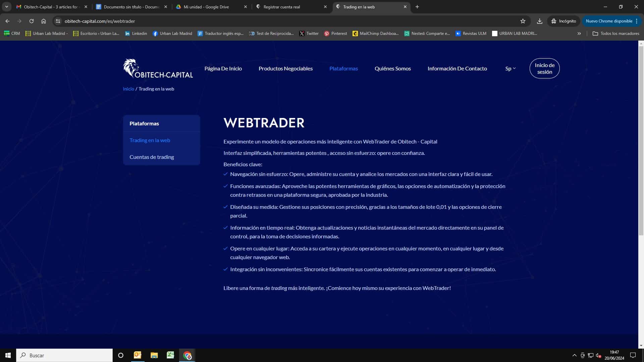Open tab search dropdown arrow
The image size is (644, 362).
pos(6,7)
